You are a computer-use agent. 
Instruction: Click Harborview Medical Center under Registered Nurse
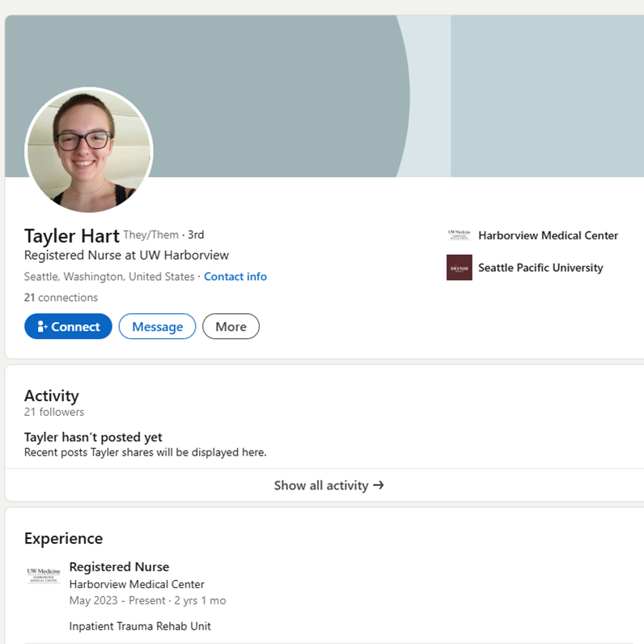click(137, 584)
